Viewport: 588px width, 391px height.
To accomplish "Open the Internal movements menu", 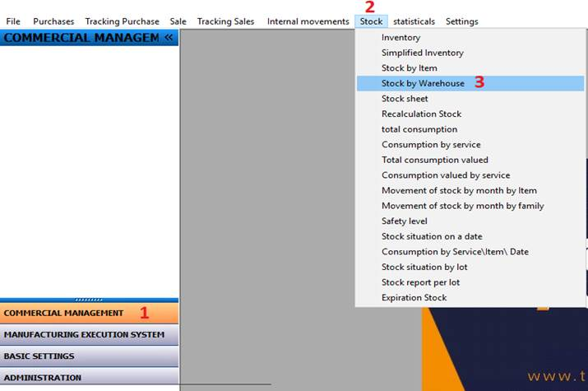I will click(308, 21).
